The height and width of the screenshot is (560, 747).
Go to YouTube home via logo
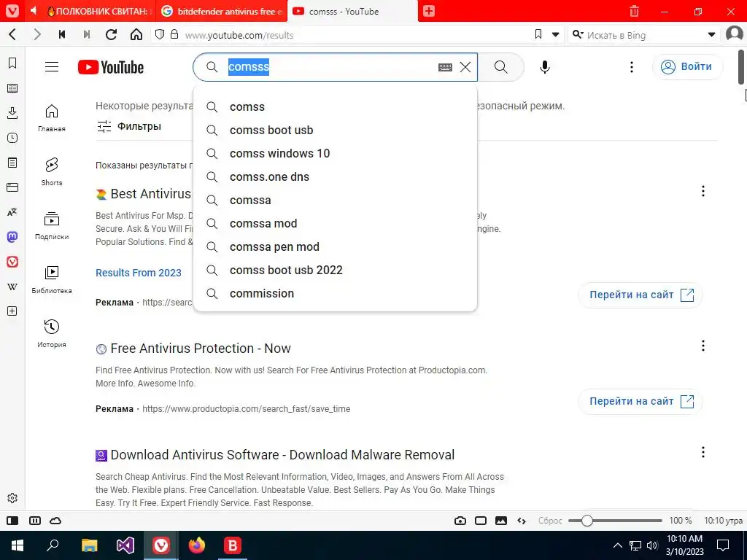tap(111, 67)
